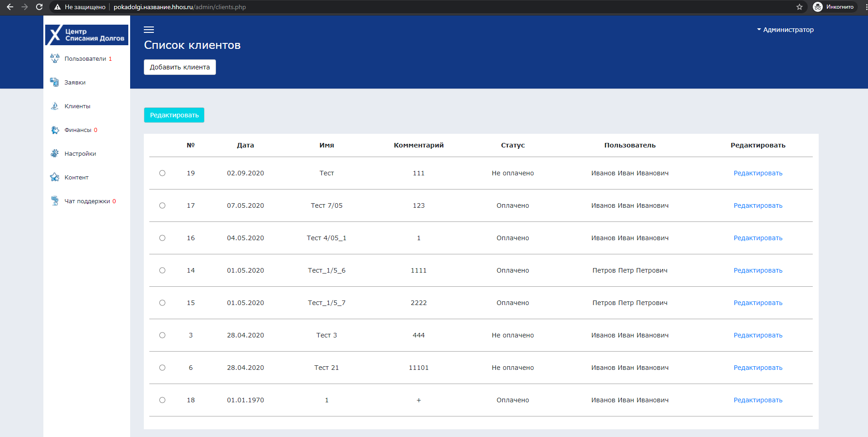Open Редактировать link for client Тест 3
868x437 pixels.
[758, 335]
